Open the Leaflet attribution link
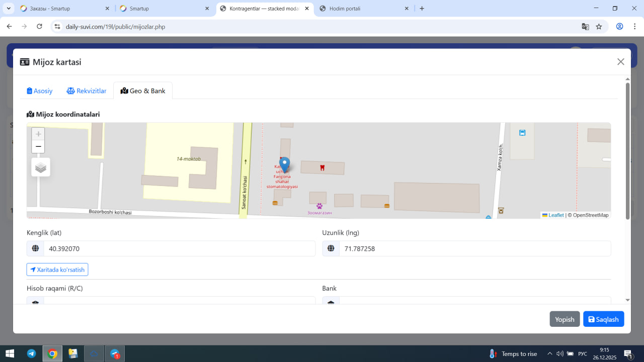The width and height of the screenshot is (644, 362). [555, 215]
